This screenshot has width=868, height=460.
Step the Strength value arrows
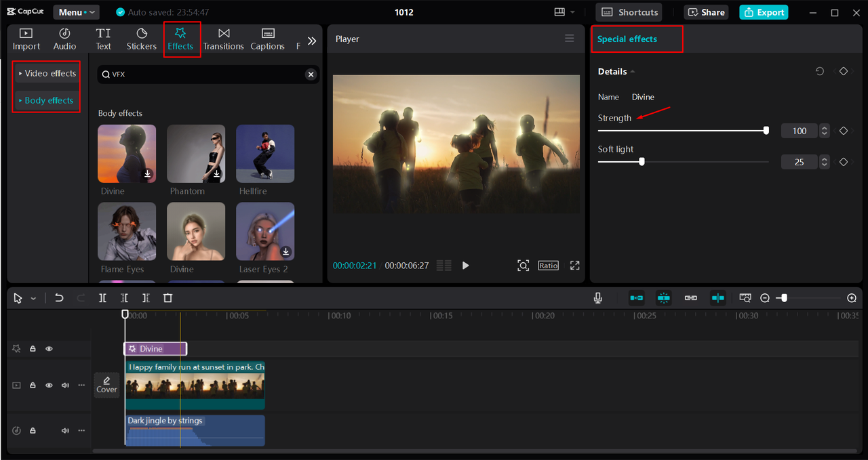pyautogui.click(x=824, y=131)
